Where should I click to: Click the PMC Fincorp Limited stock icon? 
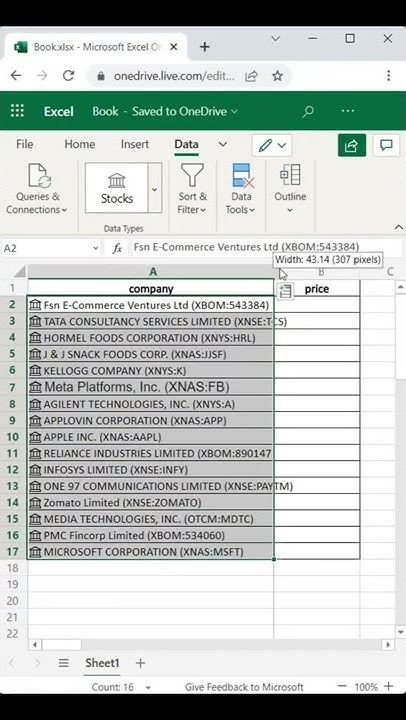35,535
